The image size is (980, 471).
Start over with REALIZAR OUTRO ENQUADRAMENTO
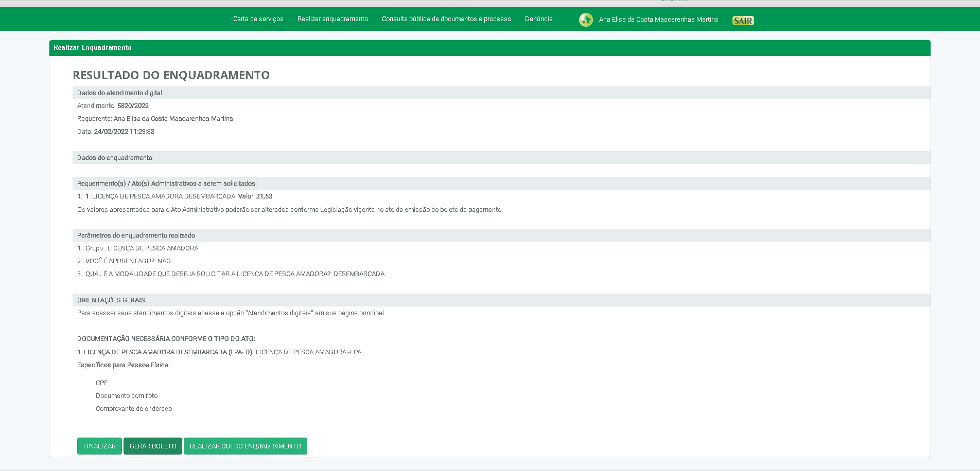pos(245,446)
